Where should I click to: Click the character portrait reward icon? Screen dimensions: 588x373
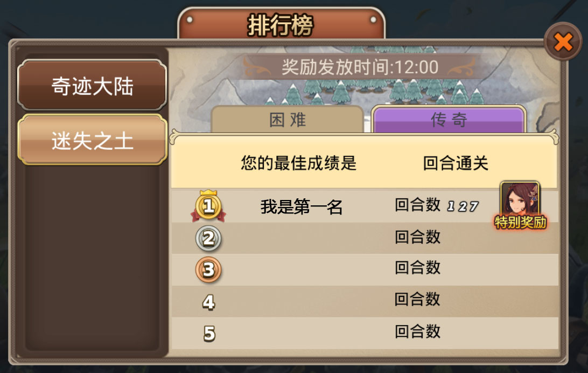pos(520,199)
